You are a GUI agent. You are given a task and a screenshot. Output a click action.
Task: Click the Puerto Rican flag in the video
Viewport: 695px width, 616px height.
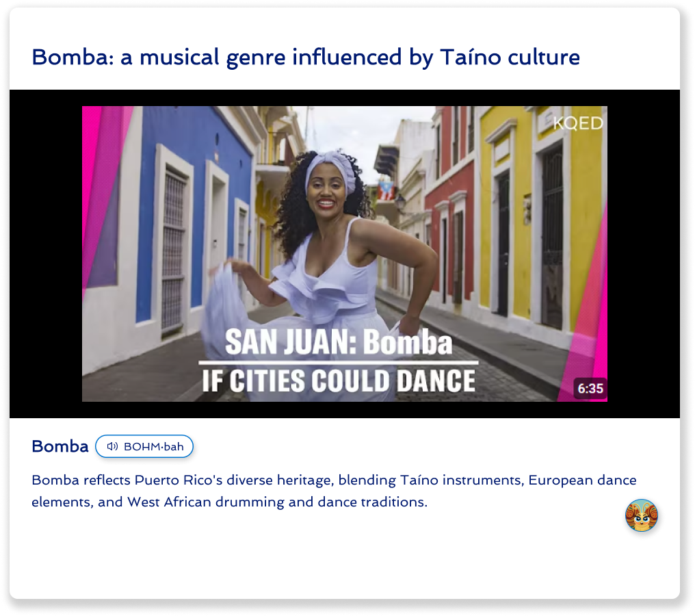point(386,191)
